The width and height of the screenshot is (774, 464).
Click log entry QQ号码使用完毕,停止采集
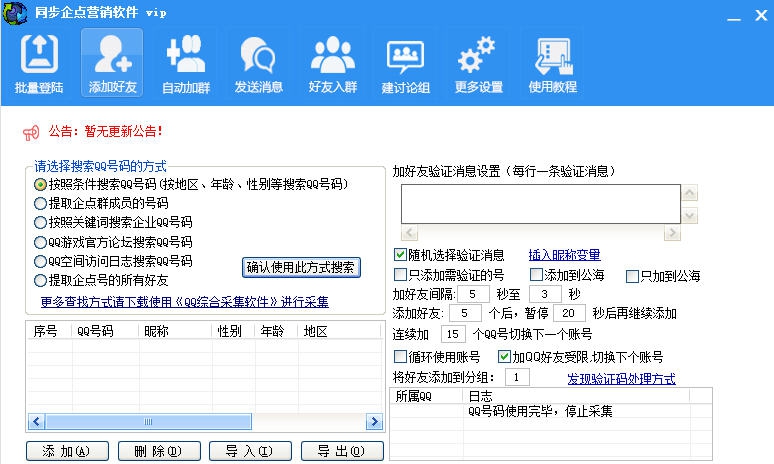540,411
